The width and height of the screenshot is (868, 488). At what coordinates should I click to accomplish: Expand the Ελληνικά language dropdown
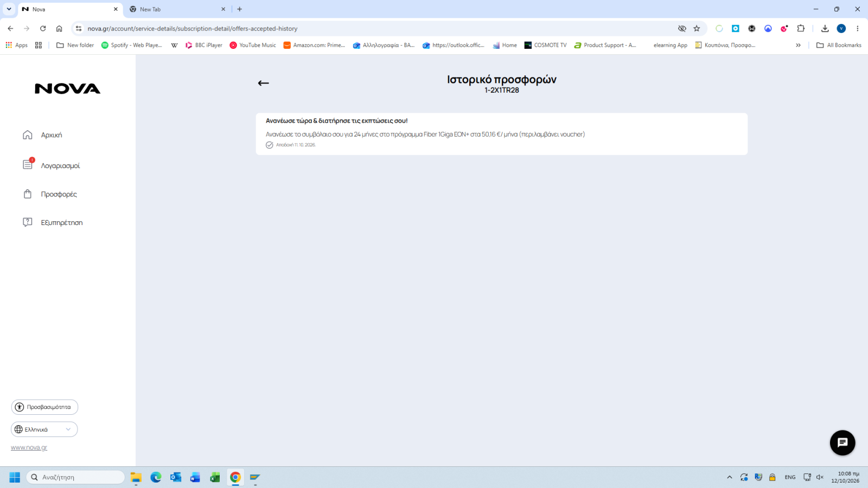44,429
